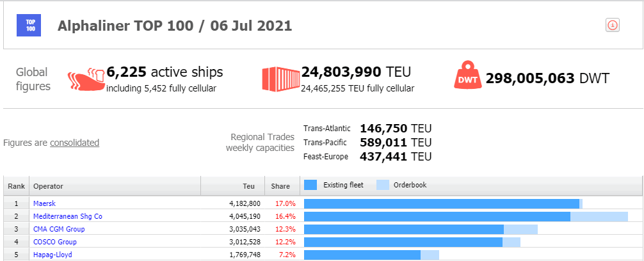Click the TOP 100 logo icon
The width and height of the screenshot is (644, 261).
(x=29, y=25)
